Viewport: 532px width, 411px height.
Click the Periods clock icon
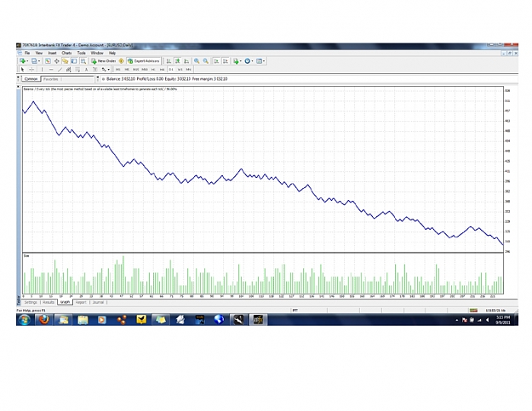tap(248, 61)
